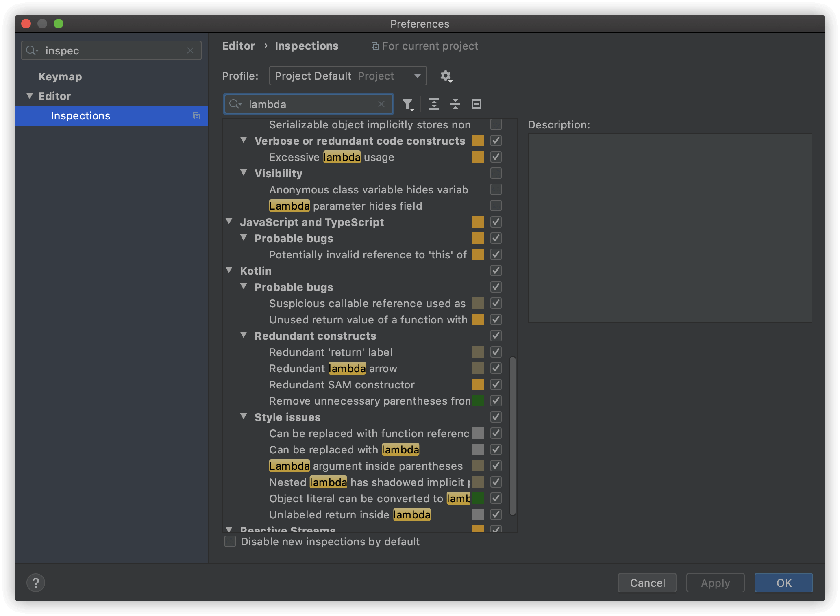Uncheck the Redundant SAM constructor inspection
The width and height of the screenshot is (840, 616).
(496, 385)
